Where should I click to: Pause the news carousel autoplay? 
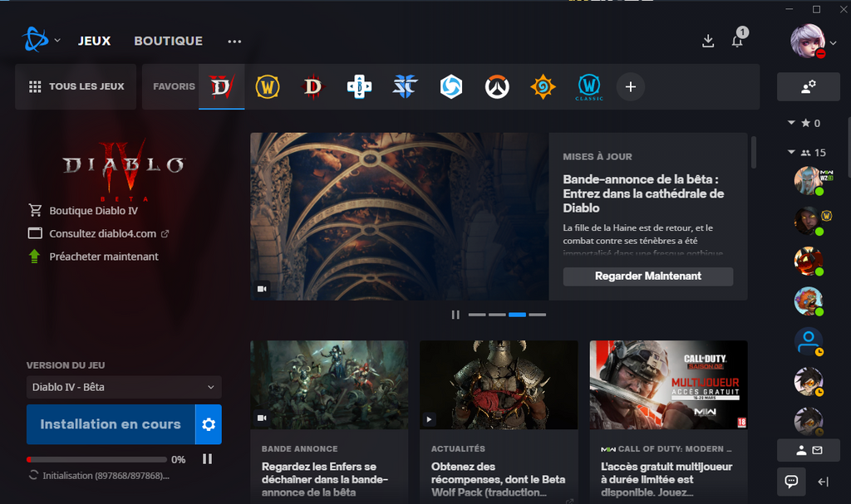coord(455,315)
